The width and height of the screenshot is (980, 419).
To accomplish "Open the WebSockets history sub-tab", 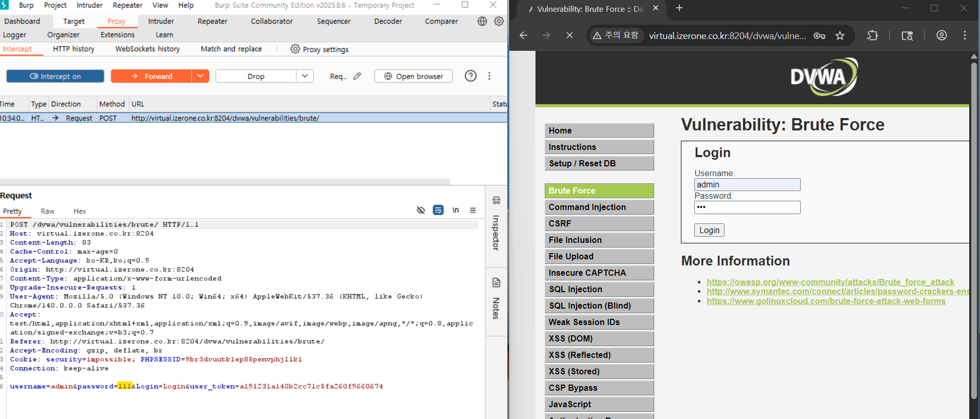I will tap(147, 49).
